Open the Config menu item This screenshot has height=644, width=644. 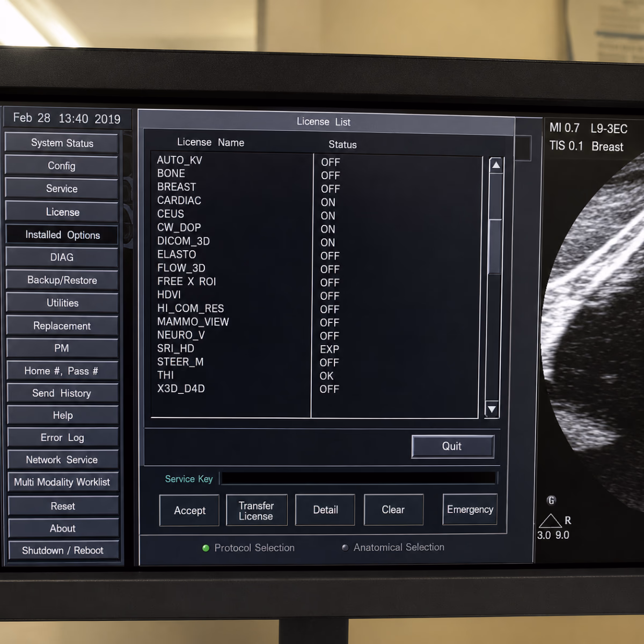62,166
